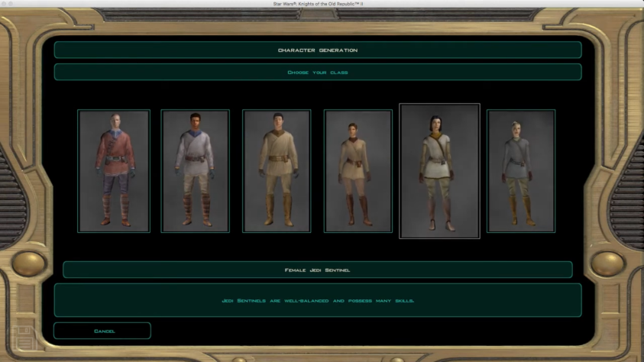
Task: Click the Cancel button
Action: click(x=102, y=331)
